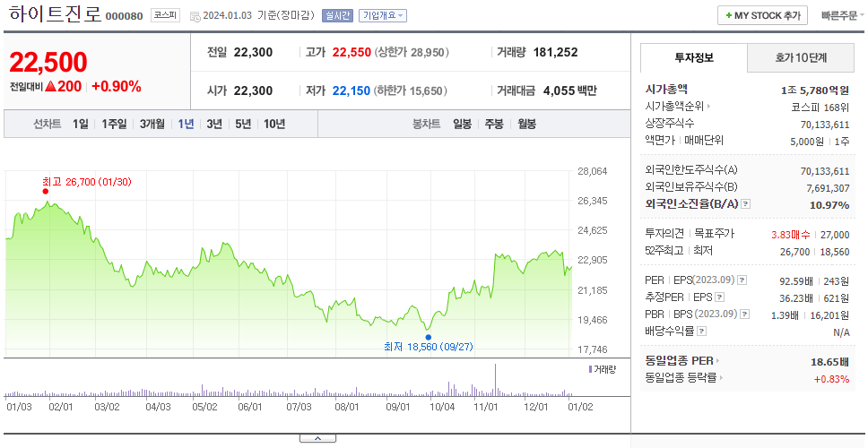The width and height of the screenshot is (868, 448).
Task: Click the blue 최저 18,560 marker dot
Action: pos(428,337)
